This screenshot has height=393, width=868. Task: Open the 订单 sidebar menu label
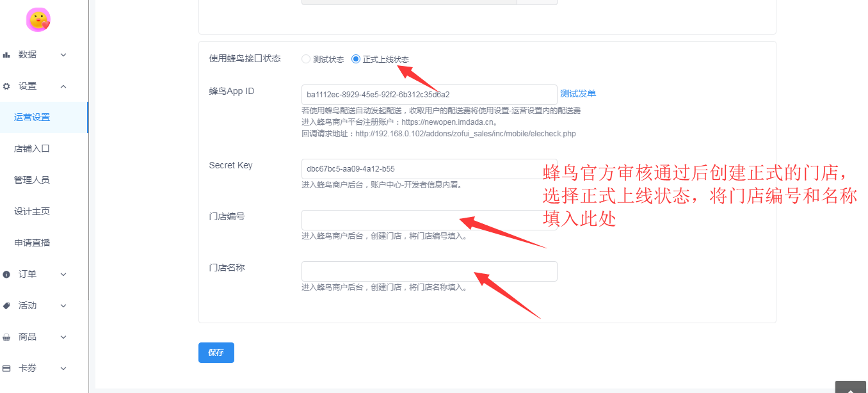pos(28,275)
